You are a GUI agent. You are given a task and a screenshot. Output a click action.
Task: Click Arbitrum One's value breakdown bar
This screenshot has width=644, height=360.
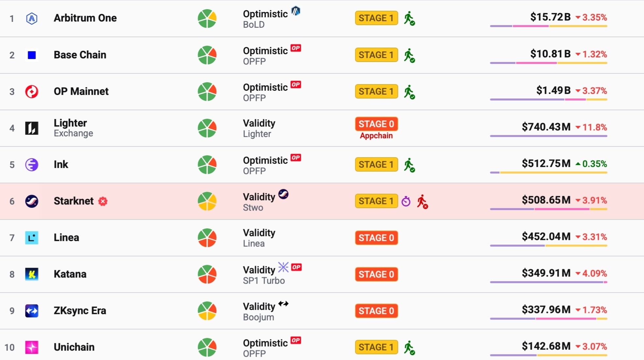549,26
